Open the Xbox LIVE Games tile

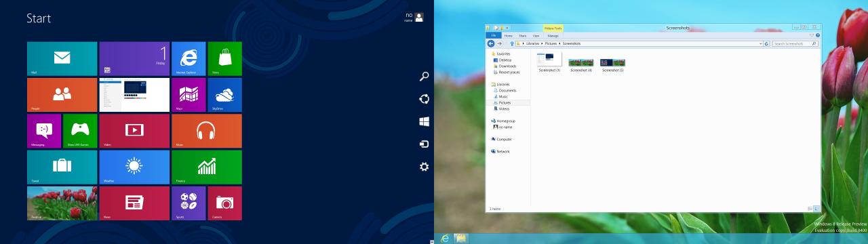tap(80, 131)
